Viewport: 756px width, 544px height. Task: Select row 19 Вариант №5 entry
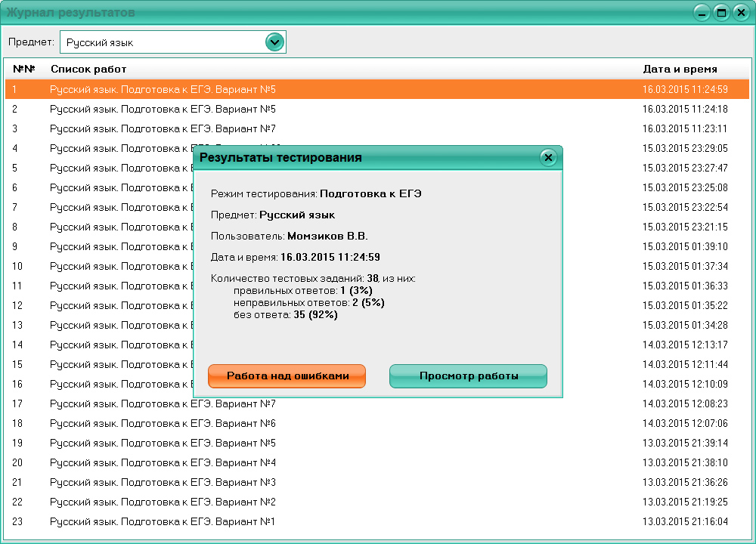(377, 443)
